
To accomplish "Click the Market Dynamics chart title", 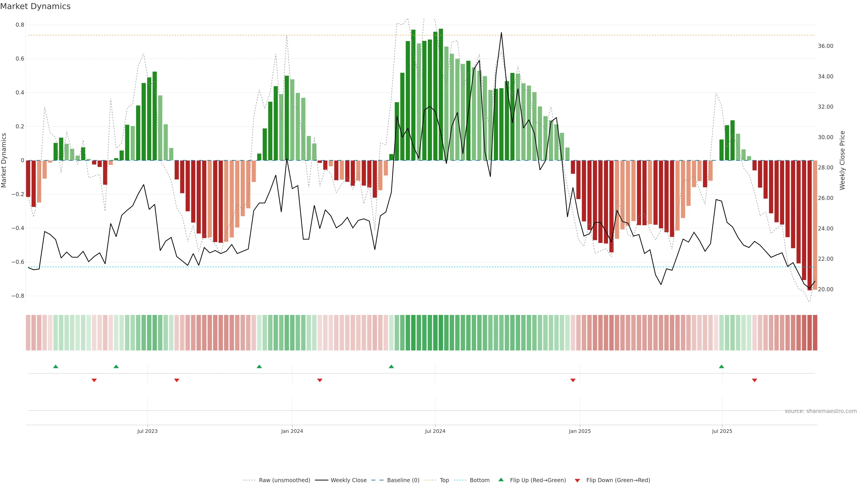I will click(35, 6).
